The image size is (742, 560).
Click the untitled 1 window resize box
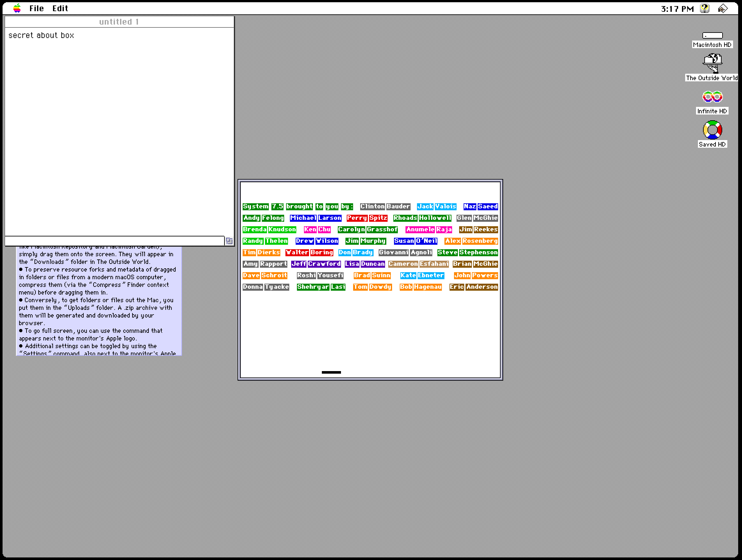click(229, 241)
